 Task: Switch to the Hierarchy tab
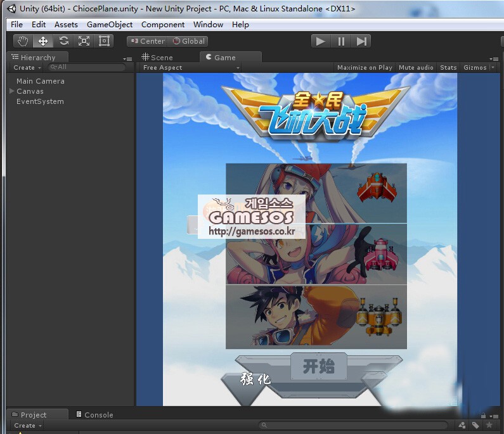point(37,57)
